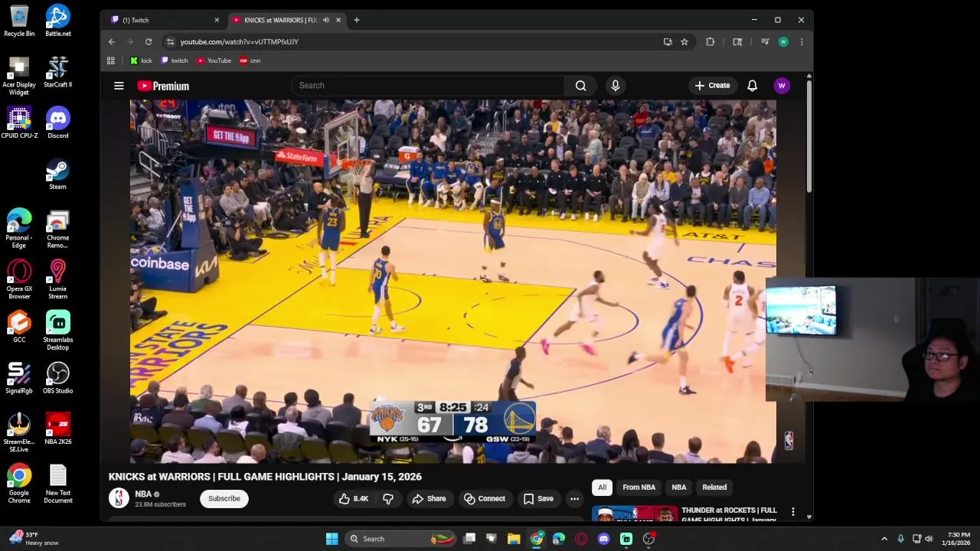The image size is (980, 551).
Task: Select the Related filter chip
Action: [714, 487]
